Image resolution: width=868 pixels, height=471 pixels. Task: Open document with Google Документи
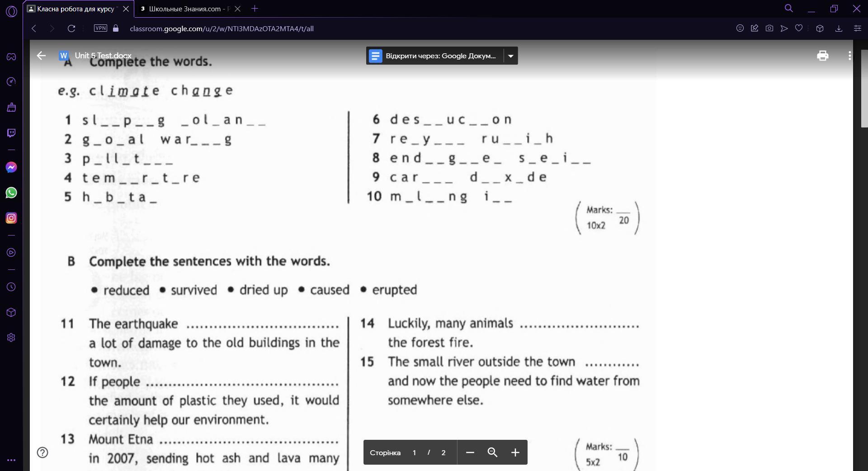click(435, 56)
